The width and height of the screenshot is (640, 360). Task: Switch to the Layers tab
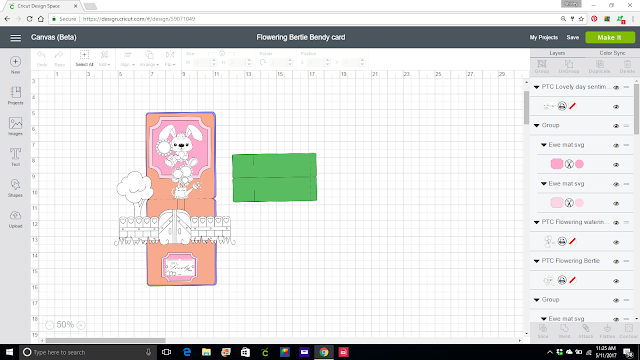pyautogui.click(x=557, y=53)
